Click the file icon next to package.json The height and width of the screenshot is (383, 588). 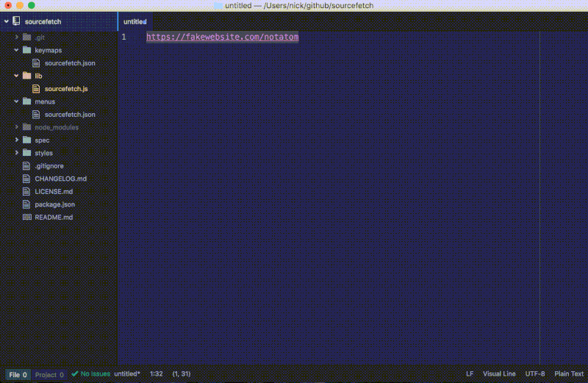[27, 204]
